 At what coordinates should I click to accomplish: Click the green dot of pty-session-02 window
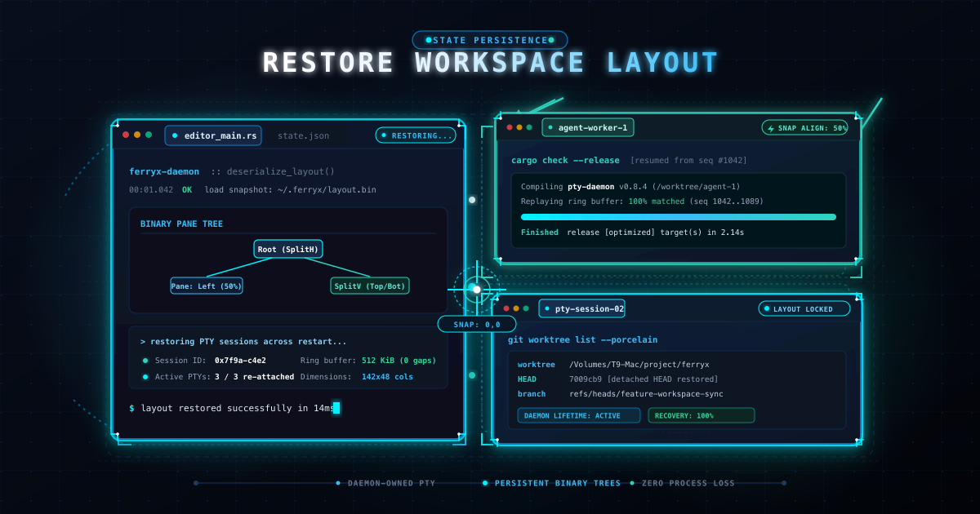pos(526,308)
